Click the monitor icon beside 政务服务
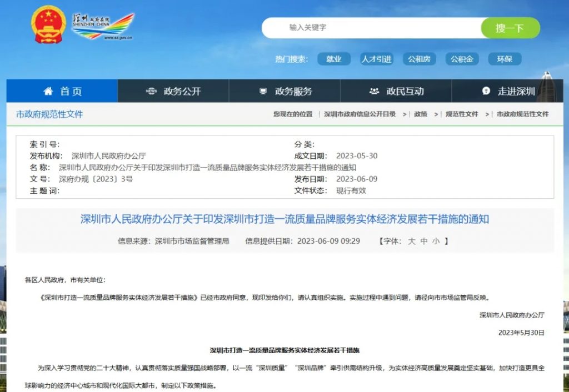569x392 pixels. (x=263, y=91)
